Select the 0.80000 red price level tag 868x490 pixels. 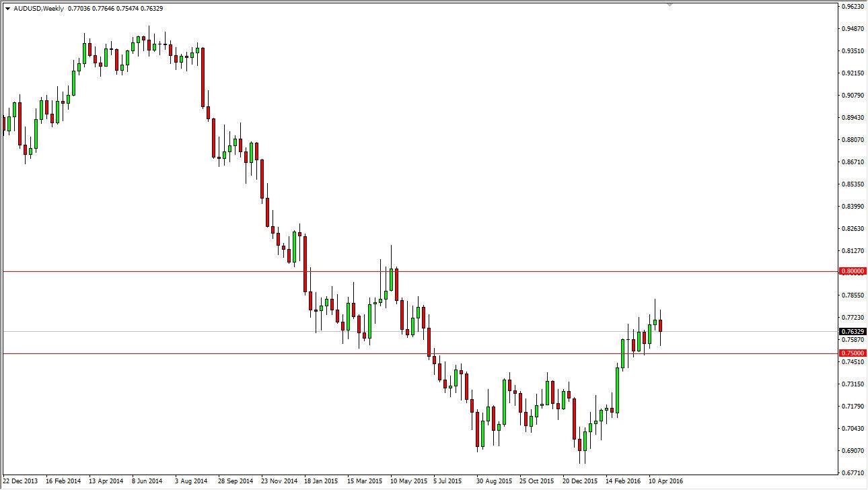(x=851, y=270)
